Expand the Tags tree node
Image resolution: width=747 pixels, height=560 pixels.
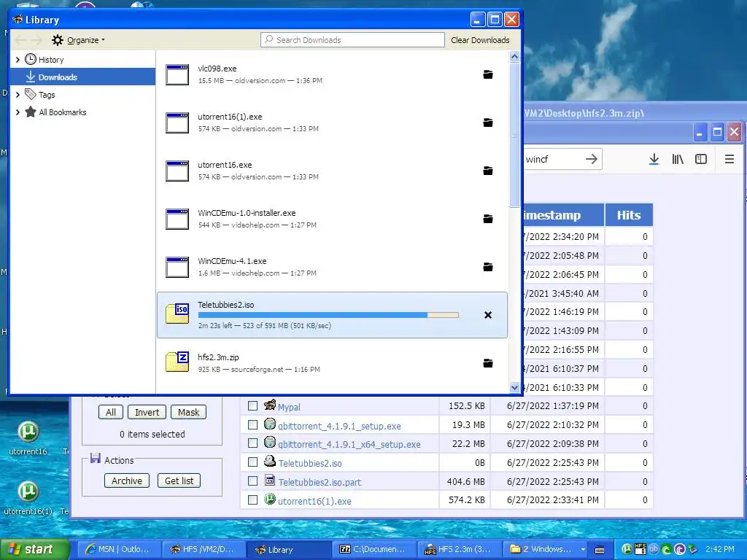tap(18, 95)
